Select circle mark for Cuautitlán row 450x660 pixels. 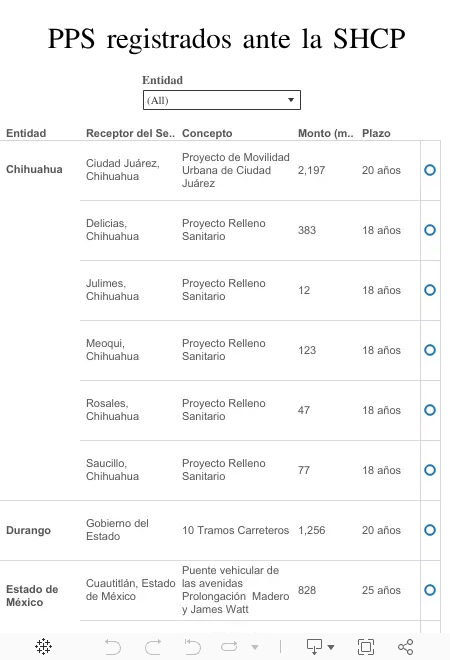tap(430, 590)
